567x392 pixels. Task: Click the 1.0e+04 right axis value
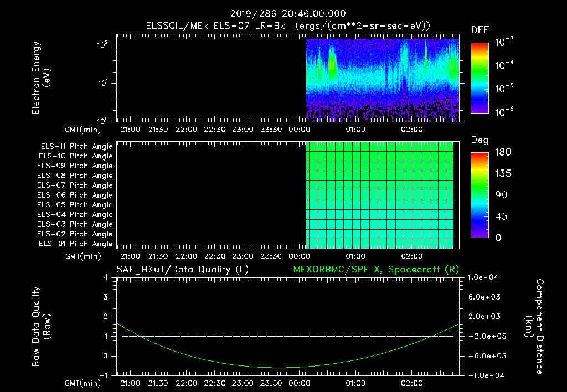point(483,278)
